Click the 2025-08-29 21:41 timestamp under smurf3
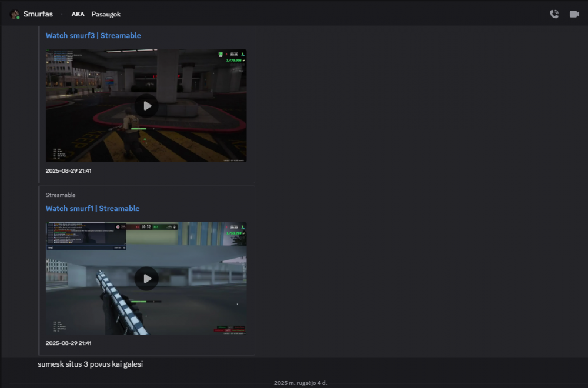 [x=69, y=171]
